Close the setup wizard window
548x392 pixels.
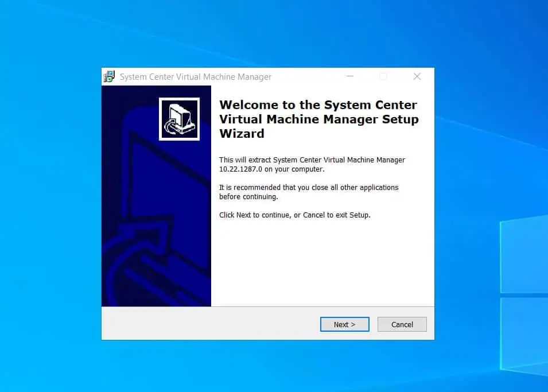pos(417,76)
